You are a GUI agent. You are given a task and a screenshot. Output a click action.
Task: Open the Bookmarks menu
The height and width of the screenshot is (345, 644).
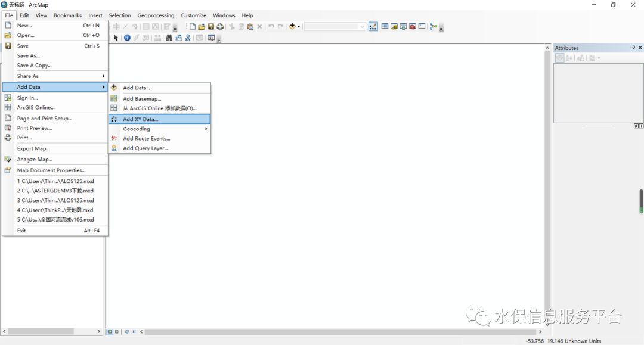[68, 15]
